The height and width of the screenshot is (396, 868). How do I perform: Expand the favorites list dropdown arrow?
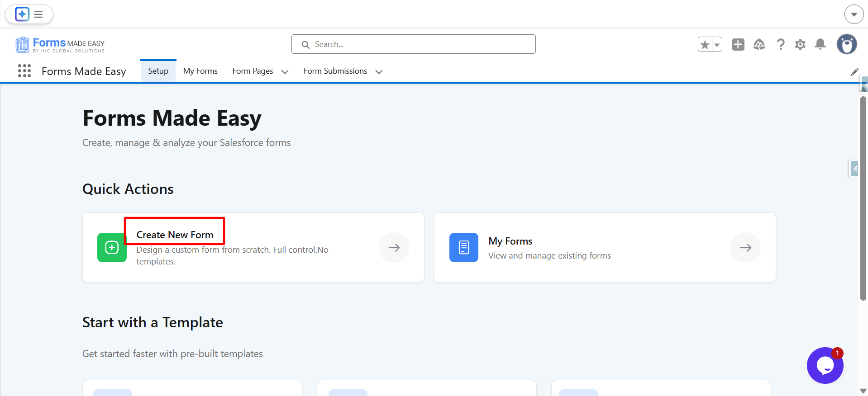(x=717, y=44)
